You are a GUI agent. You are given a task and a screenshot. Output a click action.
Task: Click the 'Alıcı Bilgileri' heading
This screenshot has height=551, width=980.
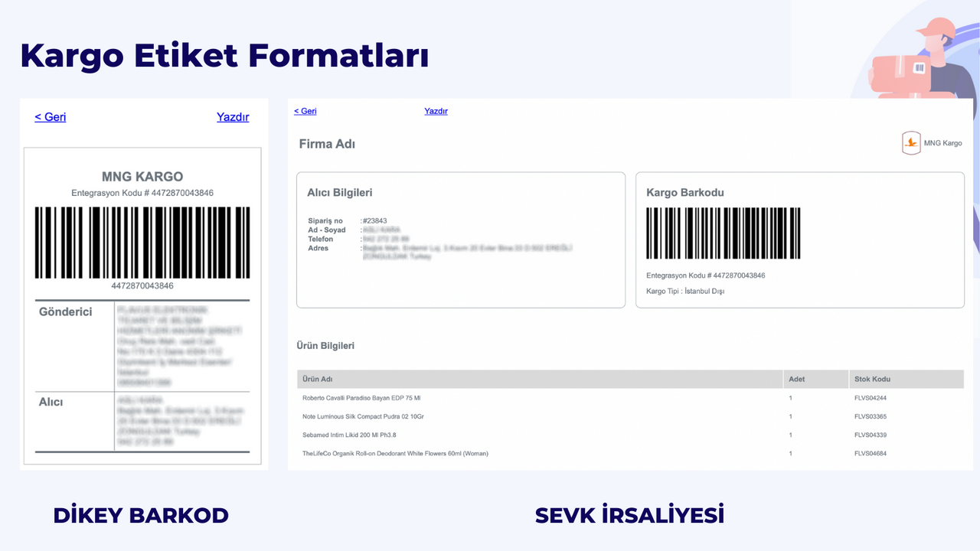click(340, 193)
